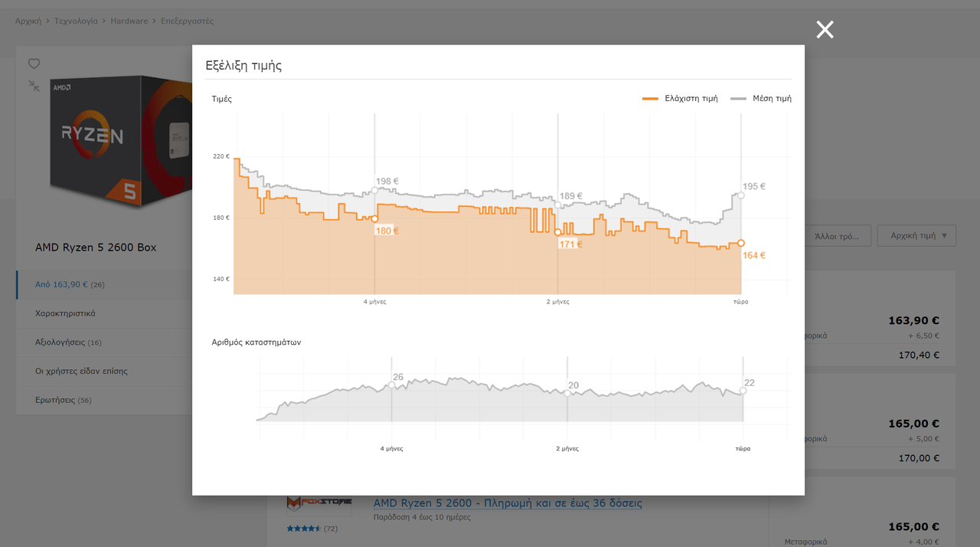Open Οι χρήστες είδαν επίσης section
Screen dimensions: 980x547
(x=81, y=371)
